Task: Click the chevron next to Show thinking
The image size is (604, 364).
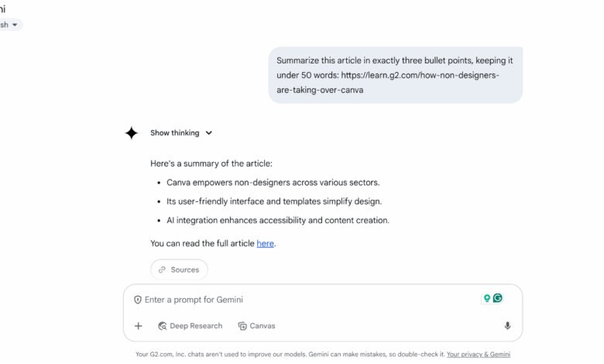Action: point(209,133)
